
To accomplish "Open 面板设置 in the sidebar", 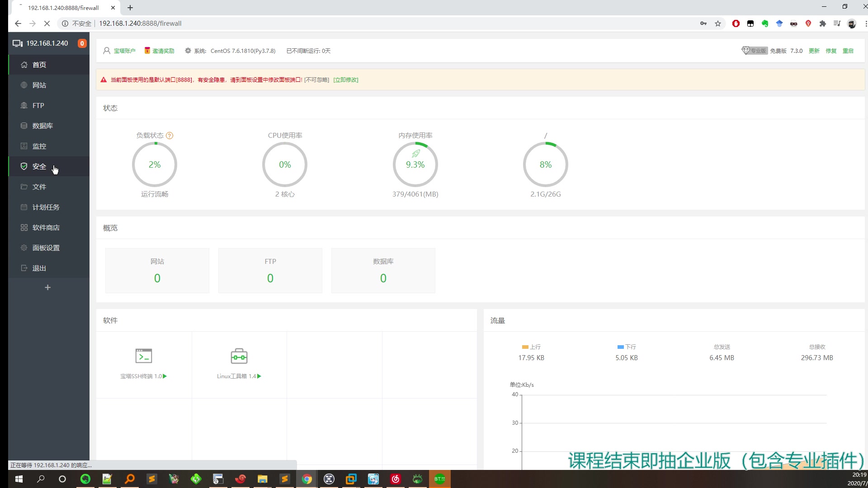I will tap(46, 248).
